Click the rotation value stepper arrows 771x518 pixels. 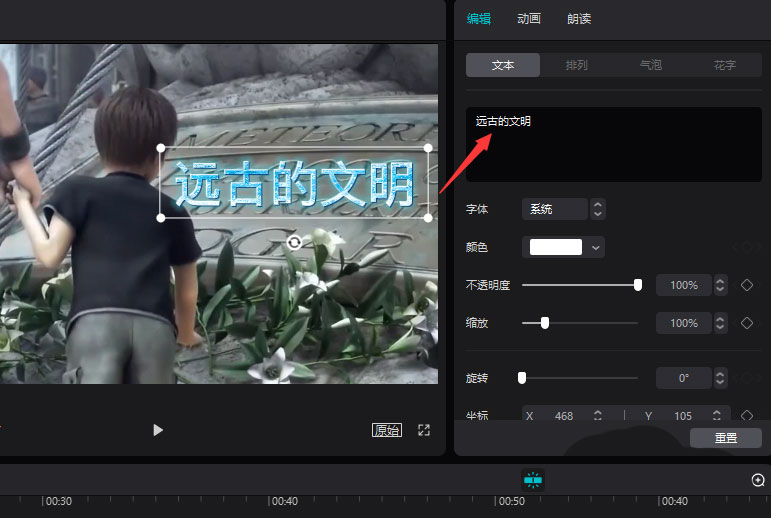click(x=720, y=378)
